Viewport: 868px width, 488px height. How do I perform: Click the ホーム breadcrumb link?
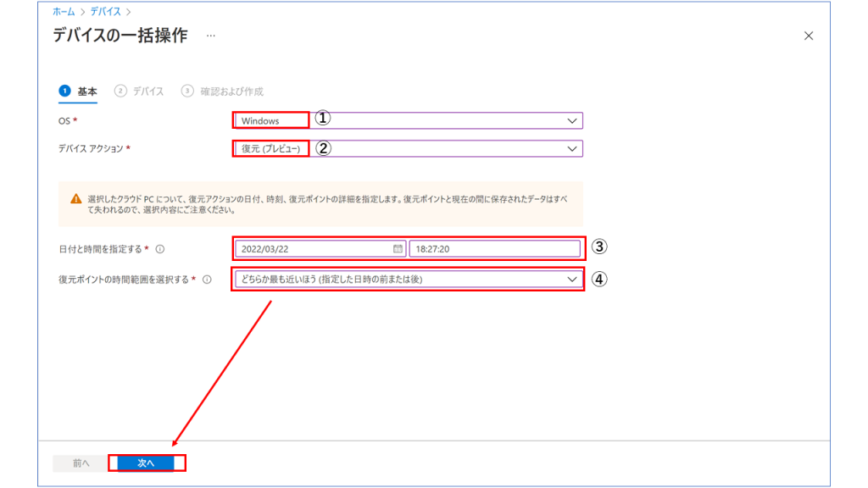pyautogui.click(x=64, y=12)
